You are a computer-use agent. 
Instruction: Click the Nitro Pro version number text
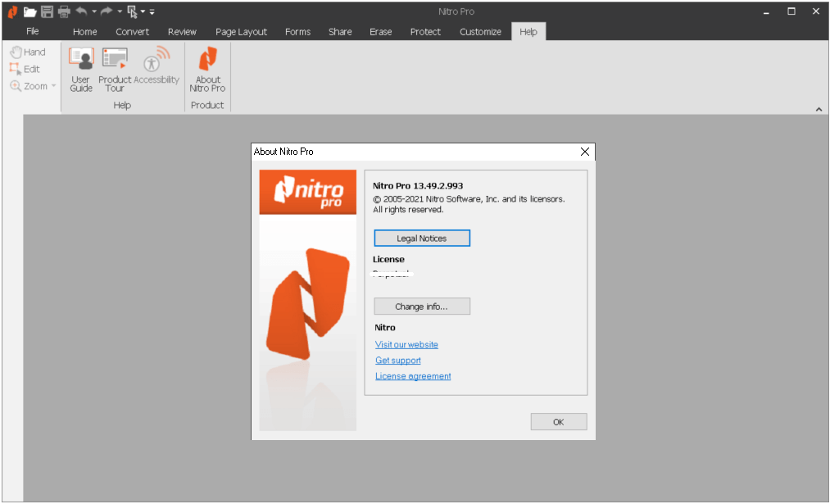pyautogui.click(x=418, y=186)
